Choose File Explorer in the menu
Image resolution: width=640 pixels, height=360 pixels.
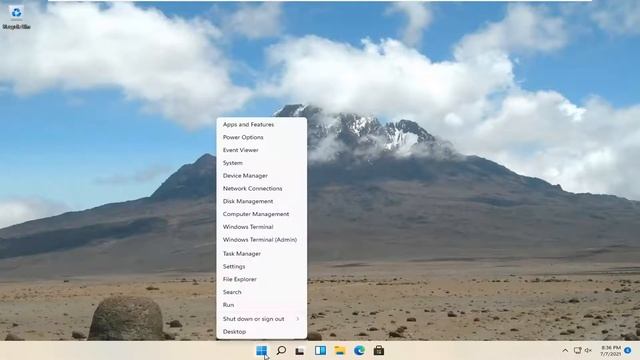point(262,279)
